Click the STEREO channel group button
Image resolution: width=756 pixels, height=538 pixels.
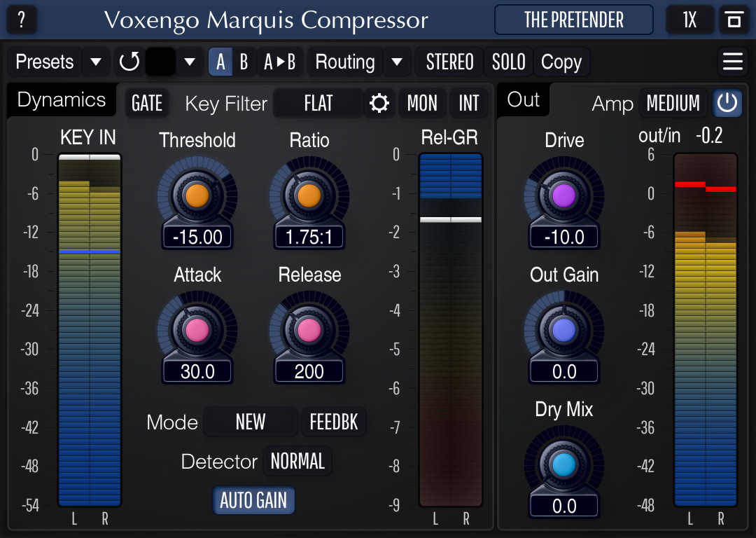pyautogui.click(x=449, y=62)
